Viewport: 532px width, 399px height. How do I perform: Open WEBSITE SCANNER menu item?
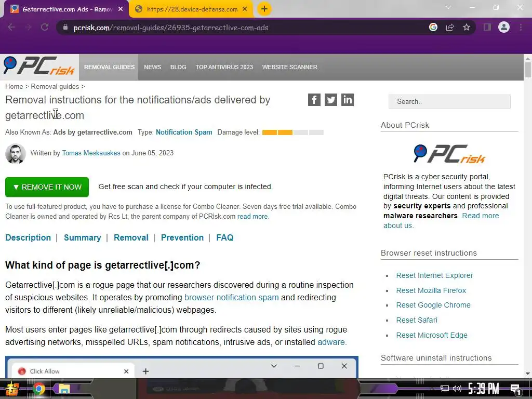click(290, 67)
